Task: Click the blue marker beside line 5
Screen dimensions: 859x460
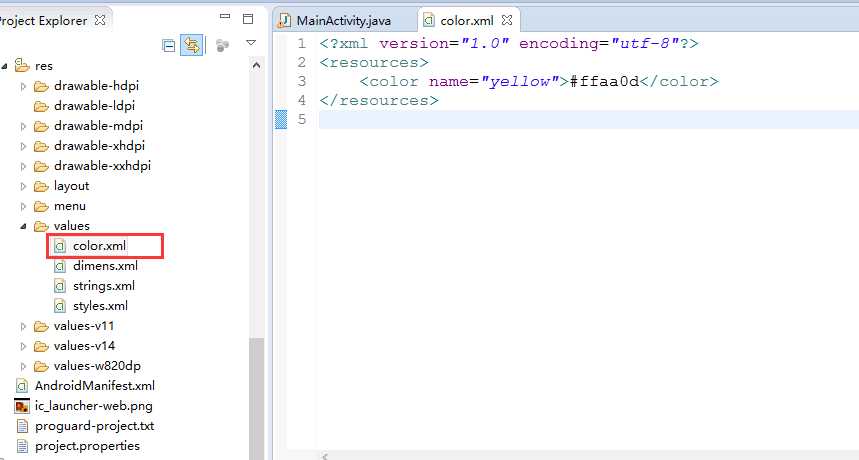Action: coord(281,119)
